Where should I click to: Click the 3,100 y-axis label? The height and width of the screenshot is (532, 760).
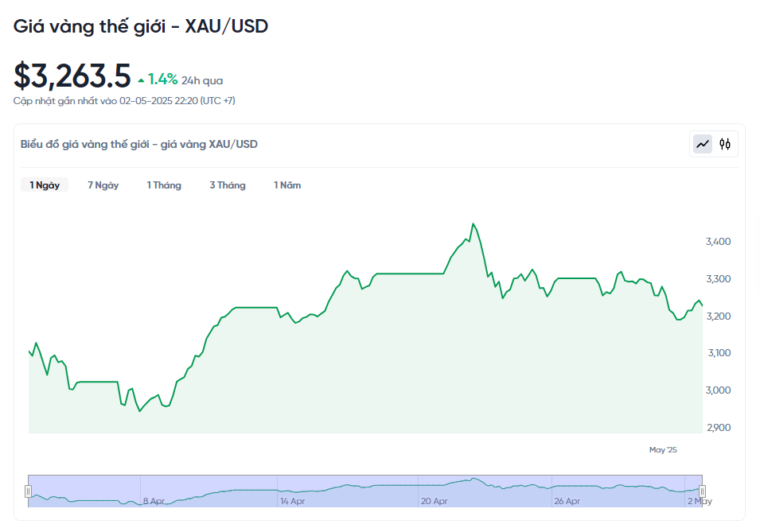click(x=719, y=353)
